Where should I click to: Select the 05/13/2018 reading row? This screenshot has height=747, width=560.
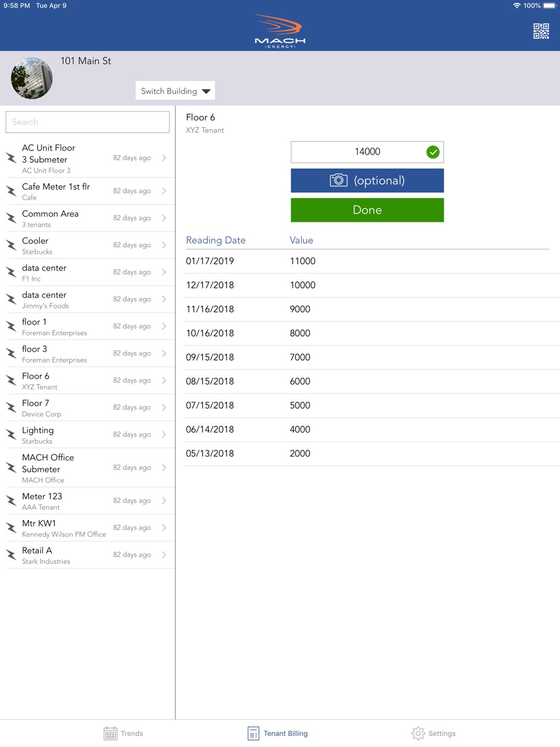[x=371, y=453]
